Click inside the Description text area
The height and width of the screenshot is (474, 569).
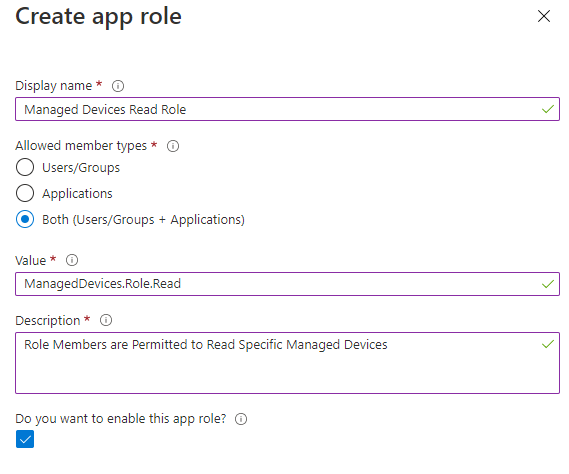[287, 363]
